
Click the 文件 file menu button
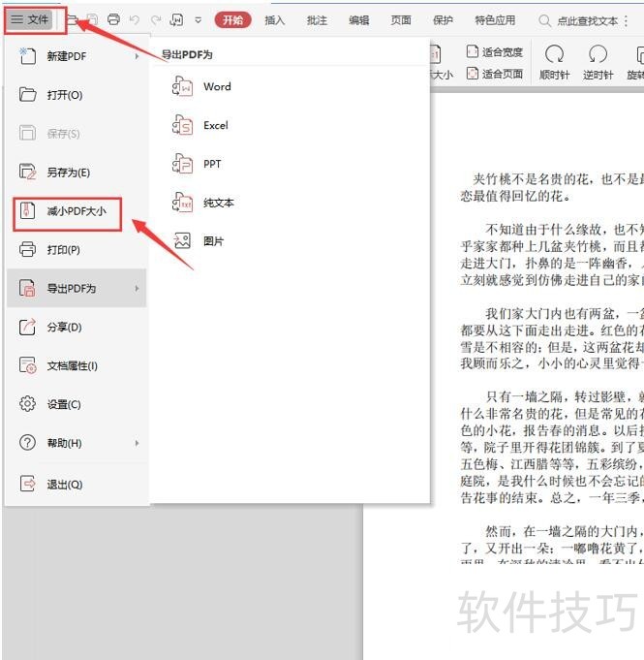coord(30,19)
